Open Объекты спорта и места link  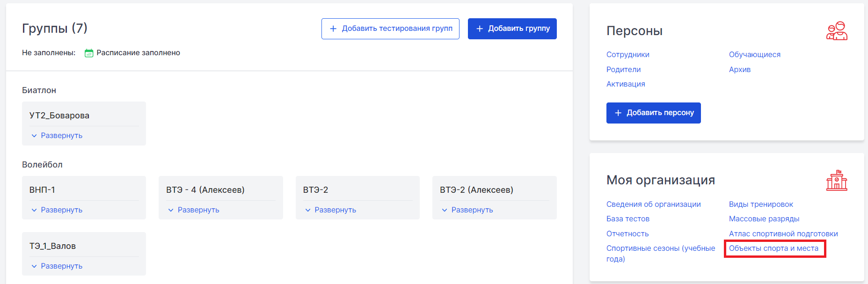tap(773, 248)
